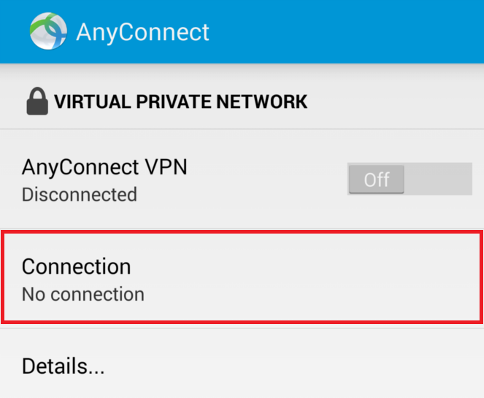Image resolution: width=484 pixels, height=398 pixels.
Task: Click the Disconnected status text
Action: click(x=79, y=194)
